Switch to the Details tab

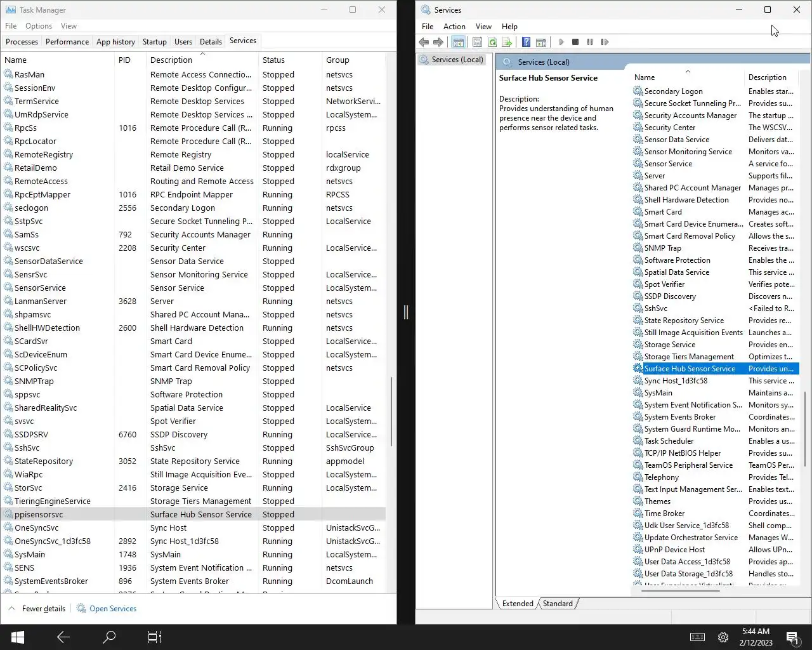click(211, 42)
